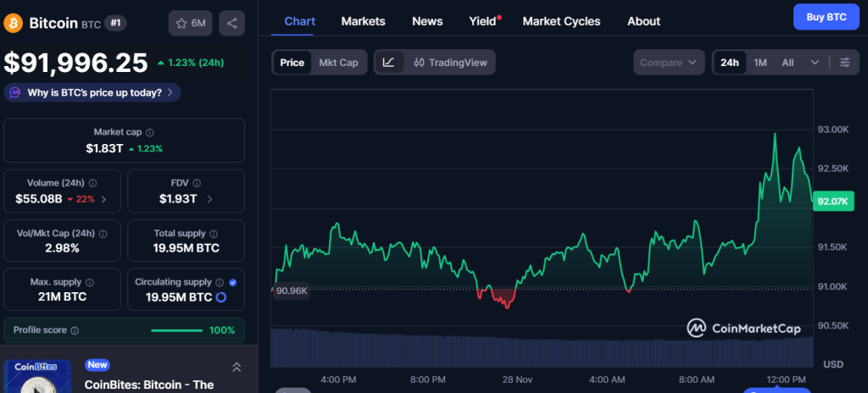Click the share icon button

tap(232, 23)
